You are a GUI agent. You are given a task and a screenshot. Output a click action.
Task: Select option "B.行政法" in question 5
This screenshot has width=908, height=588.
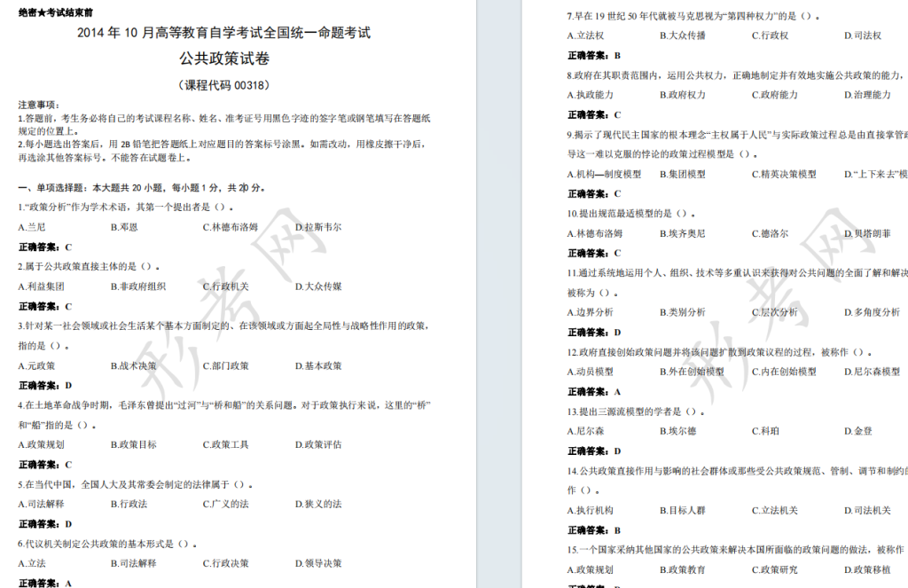[129, 504]
